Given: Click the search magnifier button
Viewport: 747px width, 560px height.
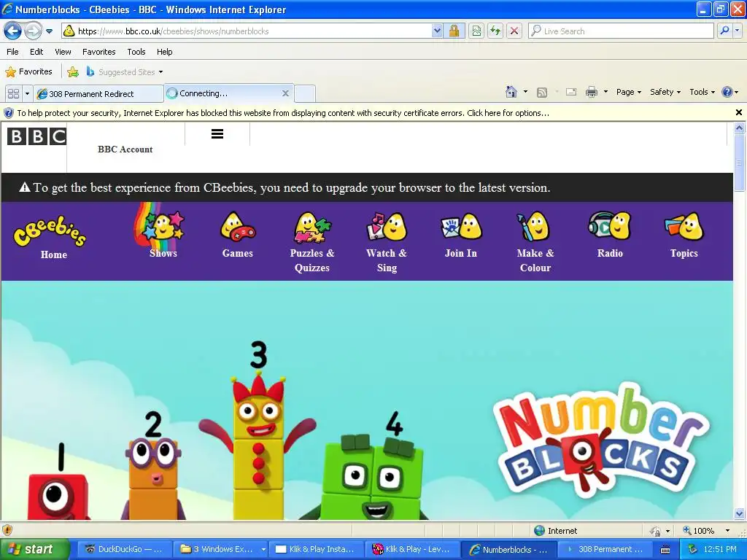Looking at the screenshot, I should click(724, 31).
